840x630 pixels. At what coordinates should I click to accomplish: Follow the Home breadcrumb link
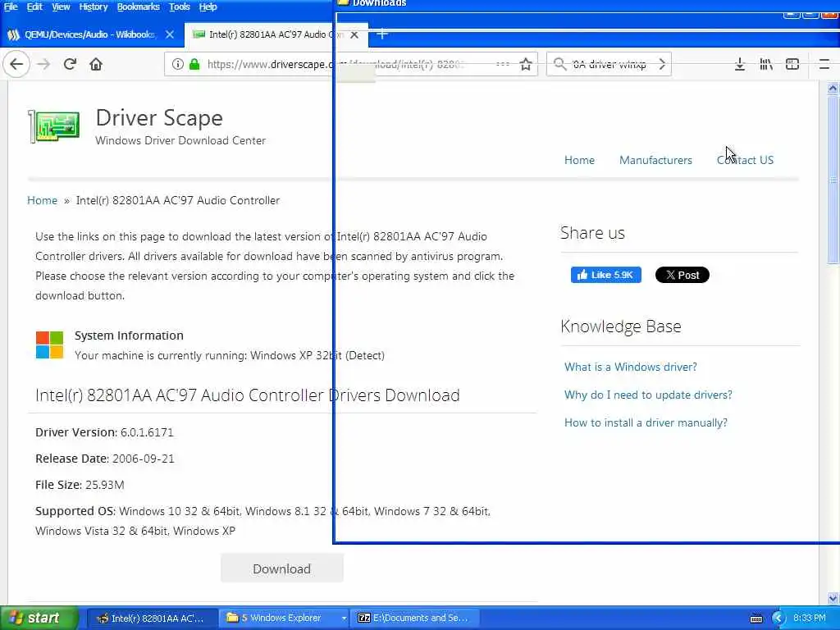(43, 200)
